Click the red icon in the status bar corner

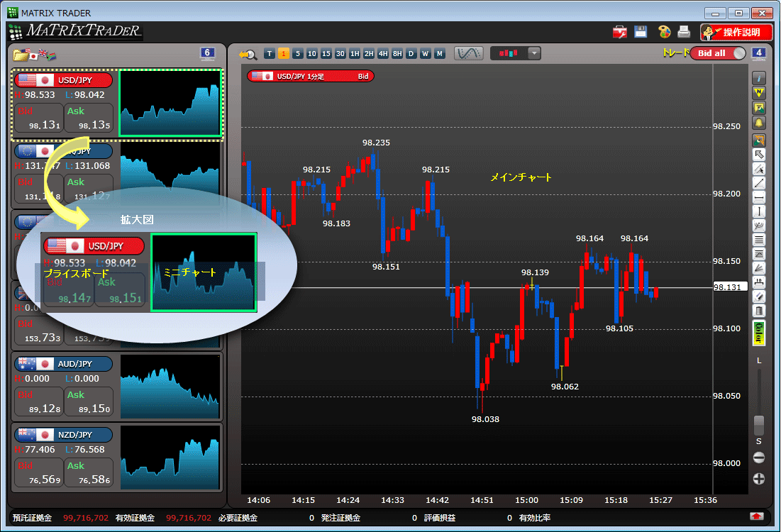point(757,516)
